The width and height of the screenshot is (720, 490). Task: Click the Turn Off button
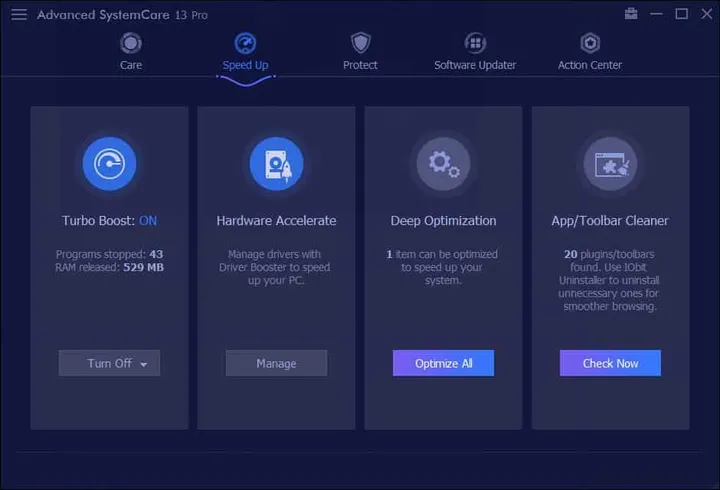[x=109, y=363]
